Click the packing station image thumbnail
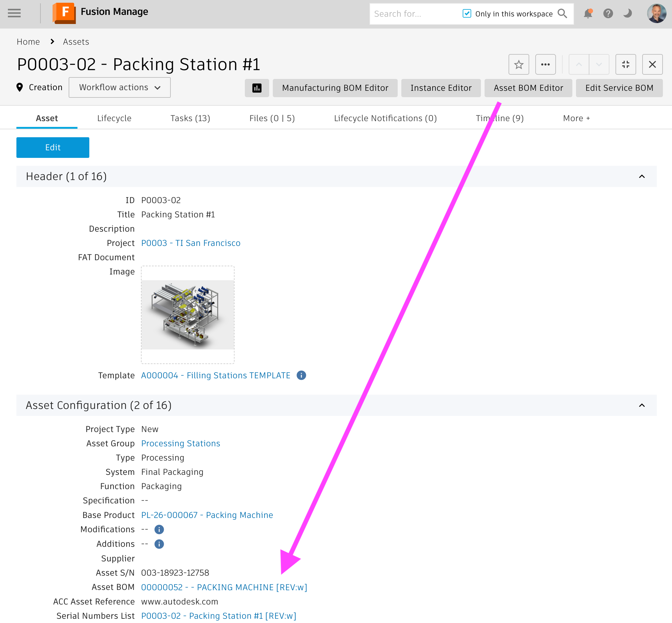This screenshot has width=672, height=623. pyautogui.click(x=187, y=315)
